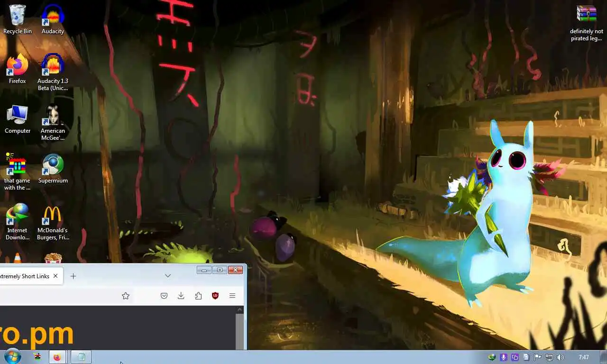The image size is (607, 364).
Task: Open the taskbar clock showing 7:47
Action: pyautogui.click(x=584, y=357)
